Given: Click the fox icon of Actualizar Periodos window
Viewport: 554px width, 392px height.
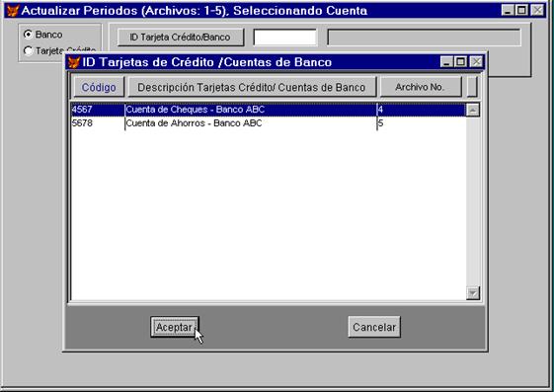Looking at the screenshot, I should 13,11.
